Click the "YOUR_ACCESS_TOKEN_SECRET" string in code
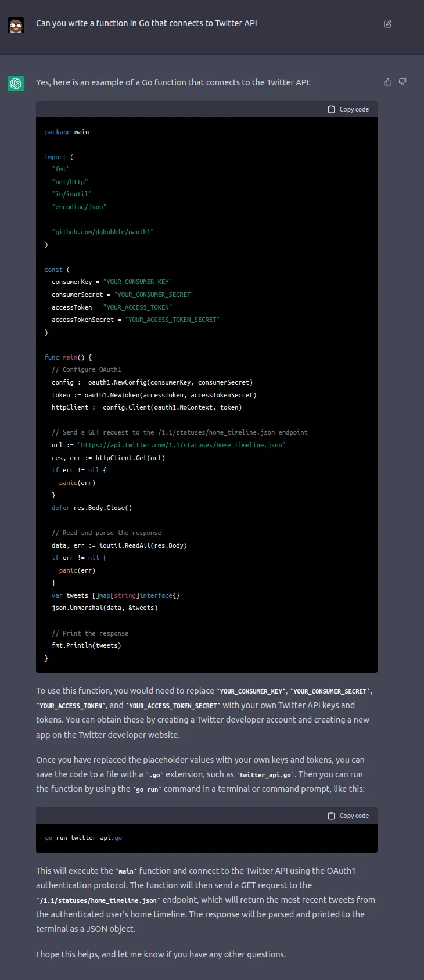424x980 pixels. [x=173, y=320]
